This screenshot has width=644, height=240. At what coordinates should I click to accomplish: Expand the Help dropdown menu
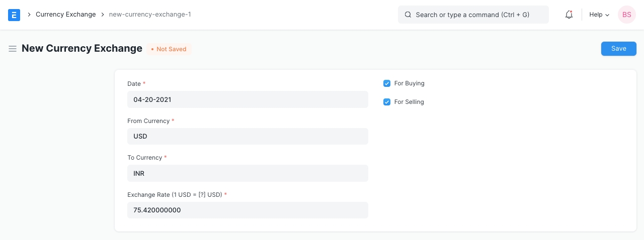click(599, 15)
